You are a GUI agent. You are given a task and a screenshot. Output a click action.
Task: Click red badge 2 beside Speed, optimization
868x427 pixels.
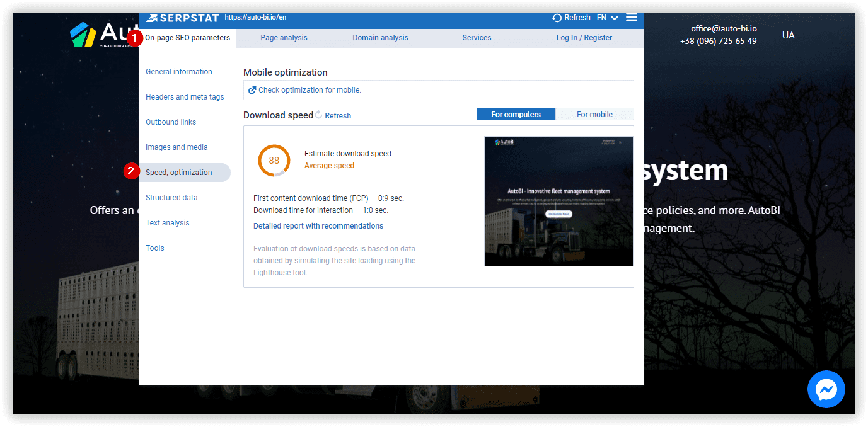[x=130, y=171]
